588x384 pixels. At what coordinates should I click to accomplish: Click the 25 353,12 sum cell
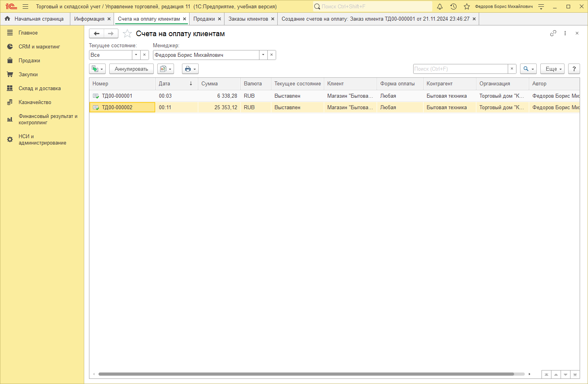219,107
